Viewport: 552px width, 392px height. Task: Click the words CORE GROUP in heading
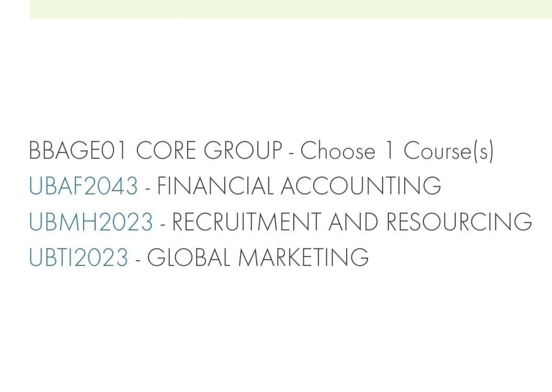(209, 151)
